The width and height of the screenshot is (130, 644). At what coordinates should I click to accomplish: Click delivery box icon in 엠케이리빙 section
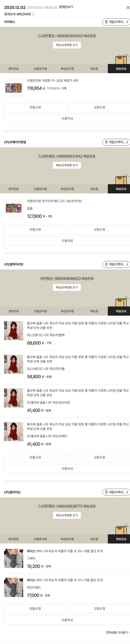pos(122,301)
